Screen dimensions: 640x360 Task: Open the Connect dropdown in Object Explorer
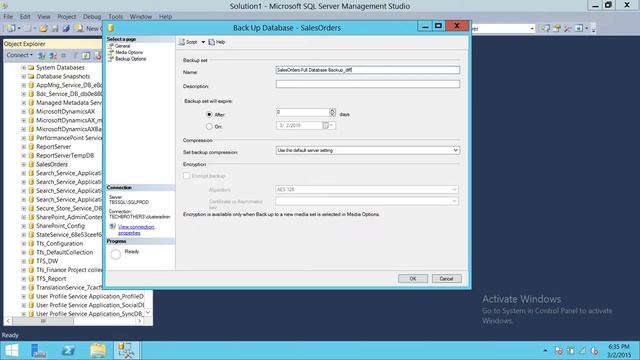(x=20, y=55)
